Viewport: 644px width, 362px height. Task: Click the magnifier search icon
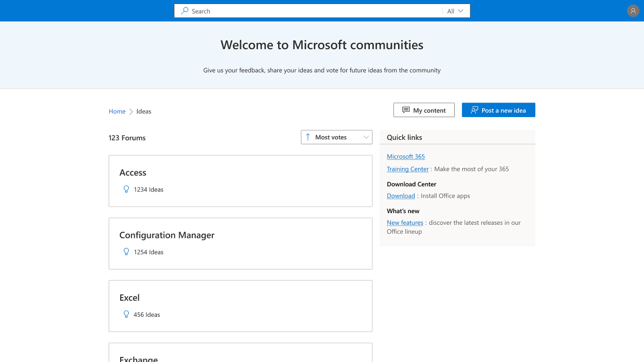pos(185,11)
